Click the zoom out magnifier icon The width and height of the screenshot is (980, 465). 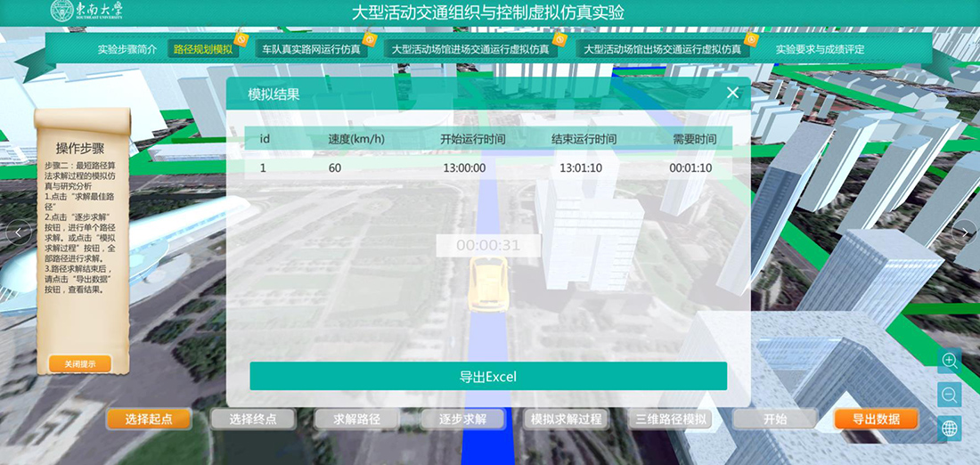(x=950, y=395)
